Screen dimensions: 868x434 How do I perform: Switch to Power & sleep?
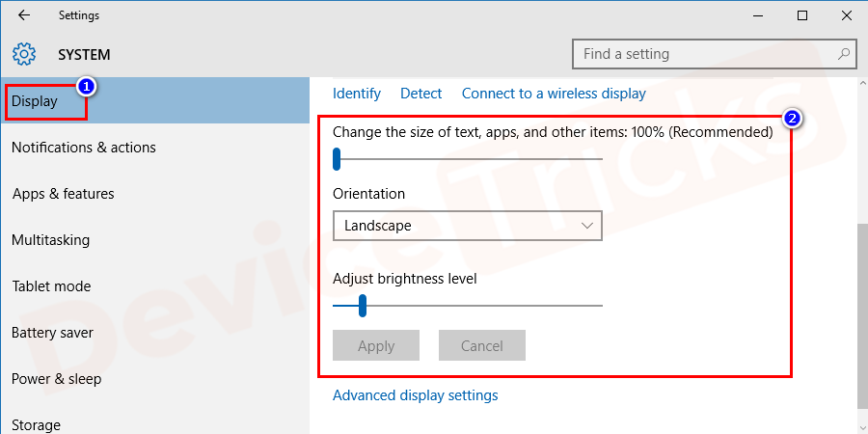(x=56, y=379)
